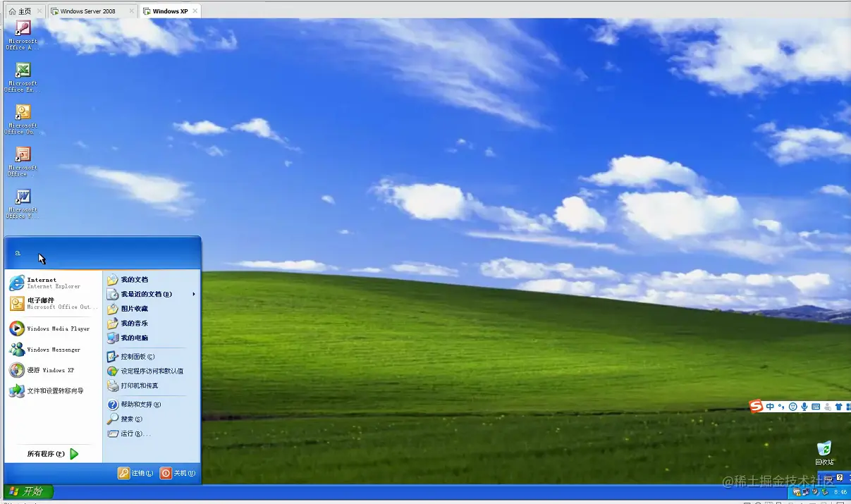851x504 pixels.
Task: Open Microsoft Office Word desktop shortcut
Action: (22, 203)
